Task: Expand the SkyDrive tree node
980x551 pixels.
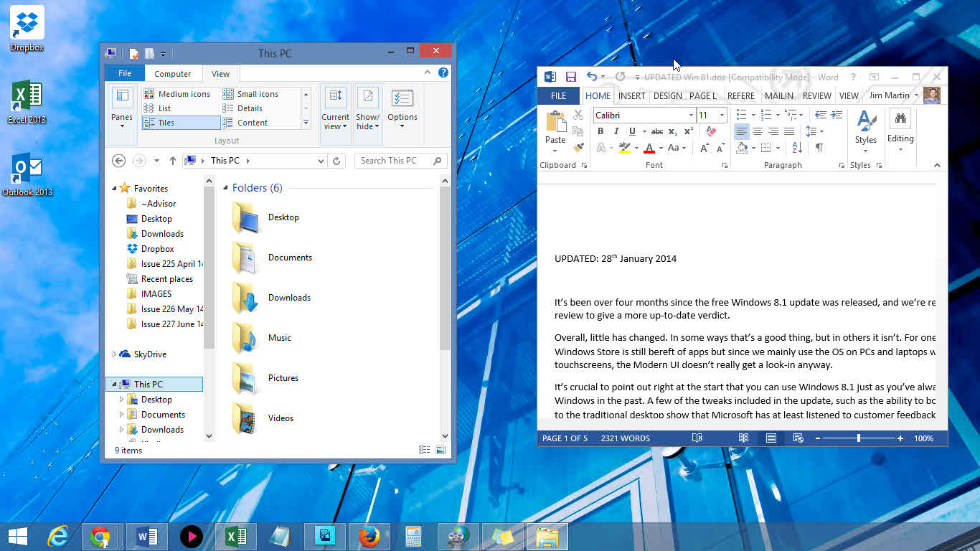Action: 114,354
